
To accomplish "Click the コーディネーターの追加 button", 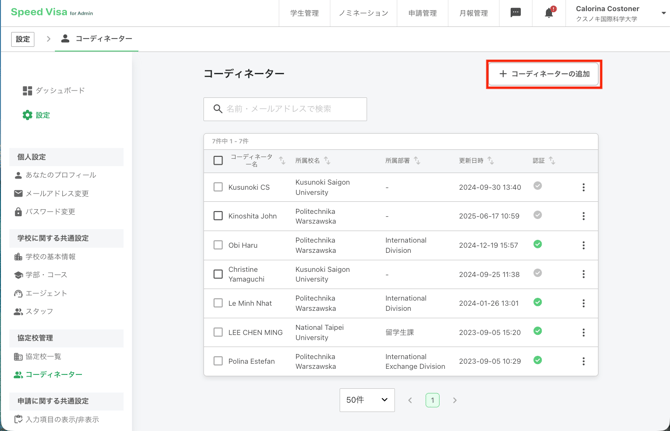I will (x=544, y=74).
